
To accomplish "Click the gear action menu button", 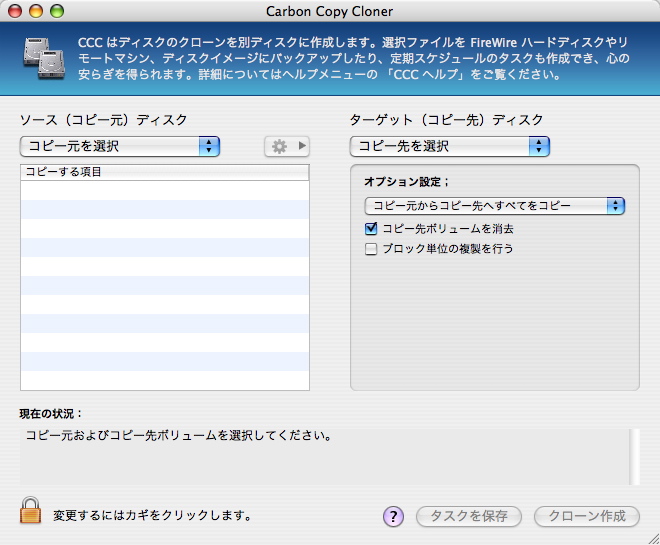I will pyautogui.click(x=286, y=146).
